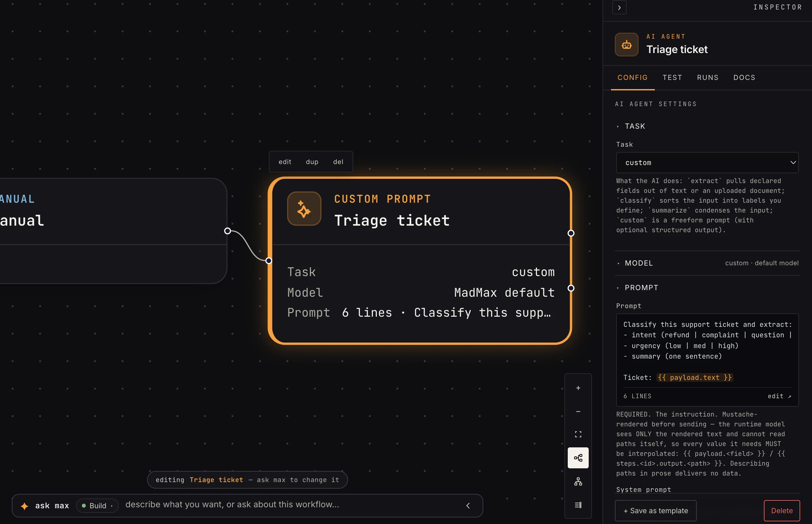Open the Task dropdown set to custom

click(x=707, y=163)
